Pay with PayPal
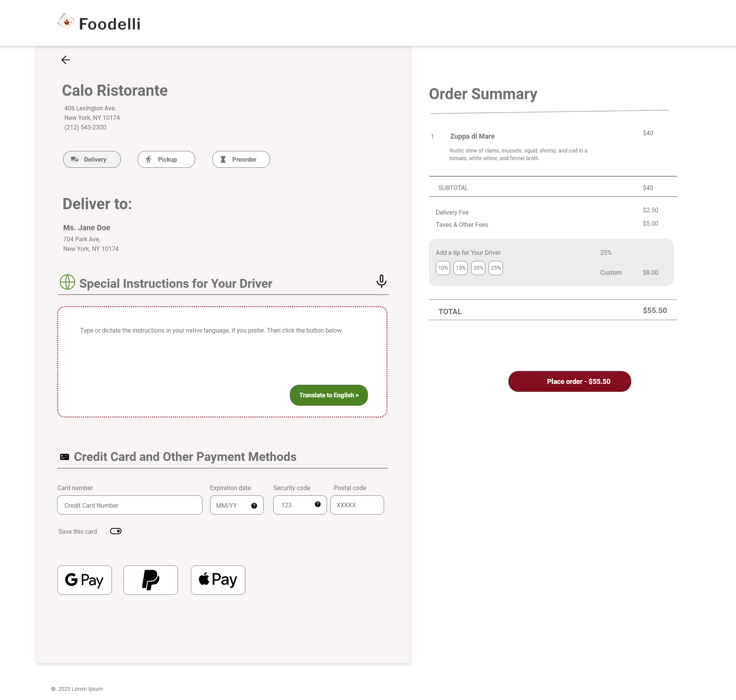The image size is (736, 700). tap(151, 580)
